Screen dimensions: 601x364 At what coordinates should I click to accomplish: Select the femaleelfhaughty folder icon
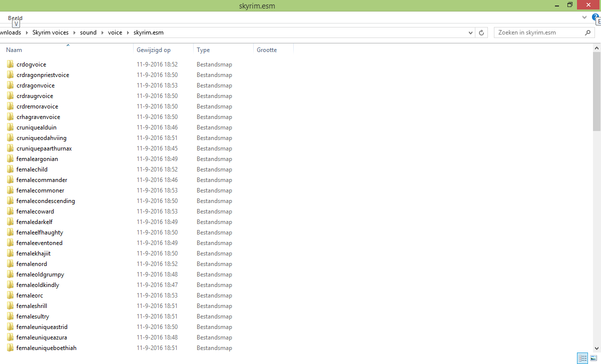pyautogui.click(x=10, y=232)
